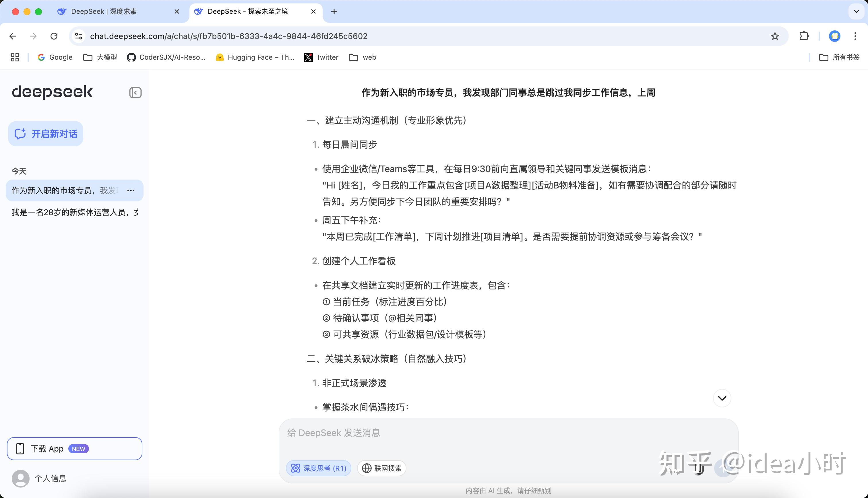Open three-dot options for current chat
Image resolution: width=868 pixels, height=498 pixels.
click(131, 190)
